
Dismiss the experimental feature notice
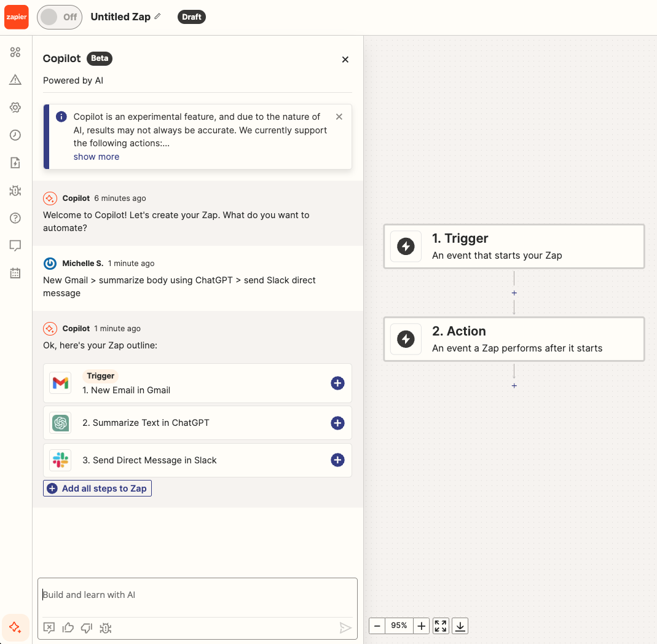click(339, 117)
